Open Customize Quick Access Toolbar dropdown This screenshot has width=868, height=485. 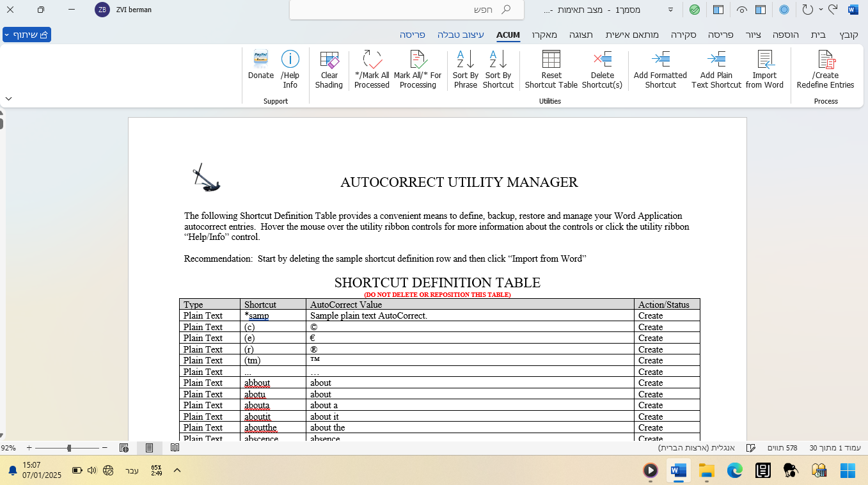point(671,10)
